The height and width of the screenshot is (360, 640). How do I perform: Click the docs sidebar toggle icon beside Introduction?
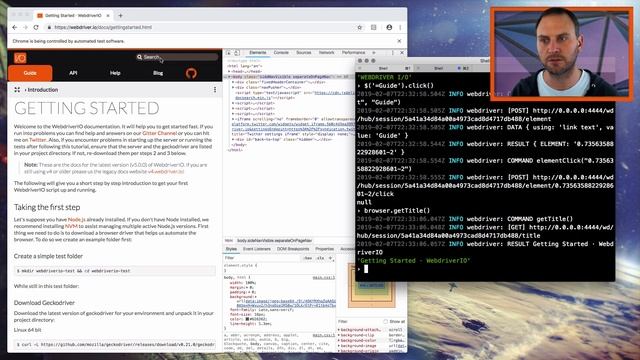point(17,89)
